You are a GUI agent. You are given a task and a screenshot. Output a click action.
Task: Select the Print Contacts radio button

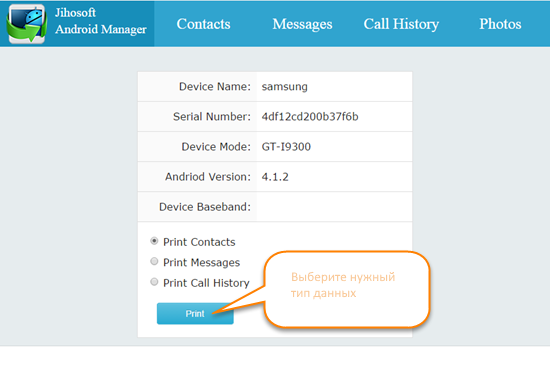154,241
